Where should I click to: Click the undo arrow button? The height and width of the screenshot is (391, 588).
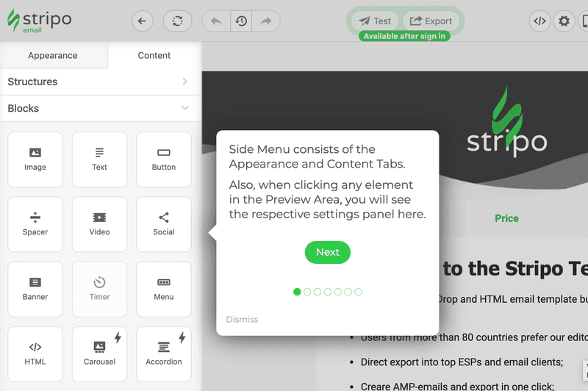tap(216, 21)
